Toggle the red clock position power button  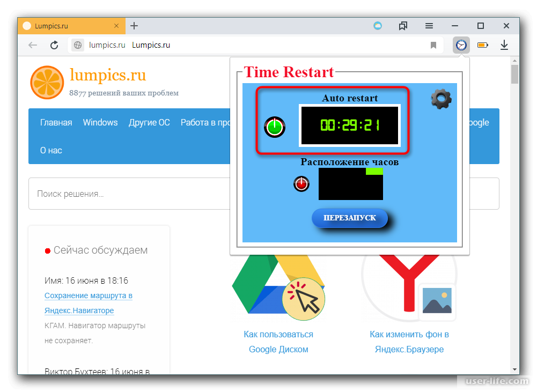click(301, 184)
